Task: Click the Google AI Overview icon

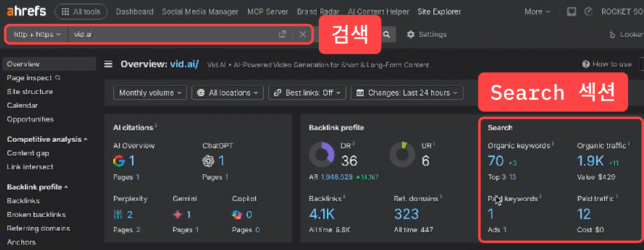Action: (x=119, y=161)
